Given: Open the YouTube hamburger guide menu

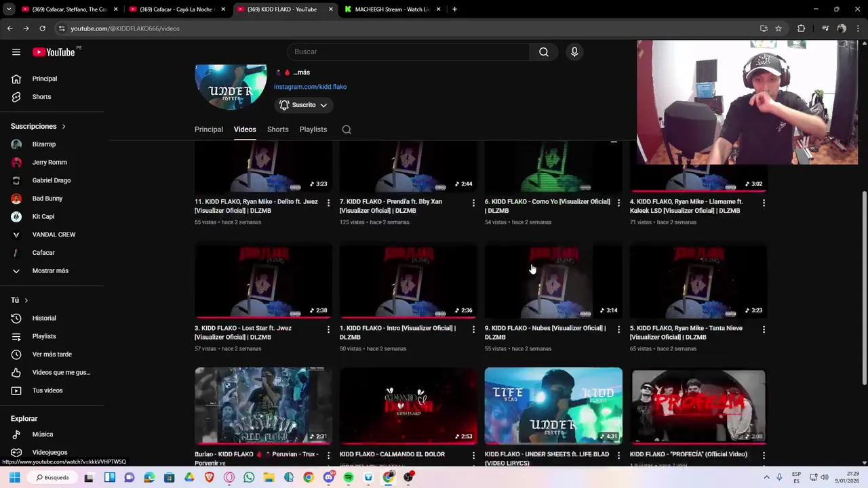Looking at the screenshot, I should pos(16,52).
